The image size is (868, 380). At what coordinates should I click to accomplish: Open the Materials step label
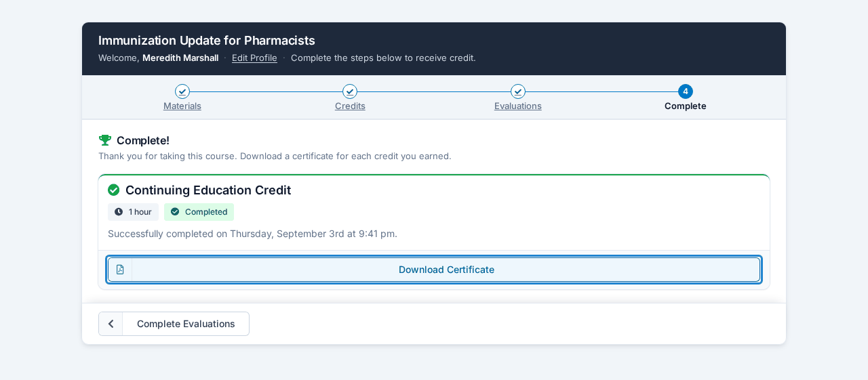(182, 106)
